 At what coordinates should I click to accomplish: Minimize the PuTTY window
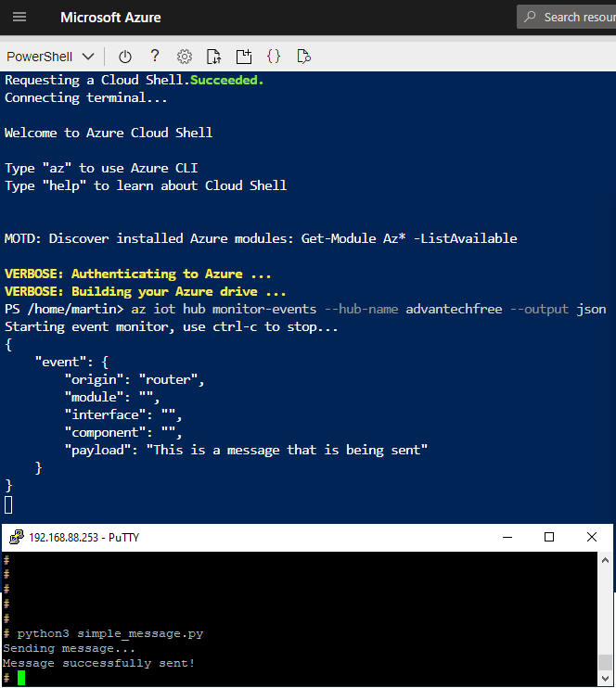tap(507, 537)
